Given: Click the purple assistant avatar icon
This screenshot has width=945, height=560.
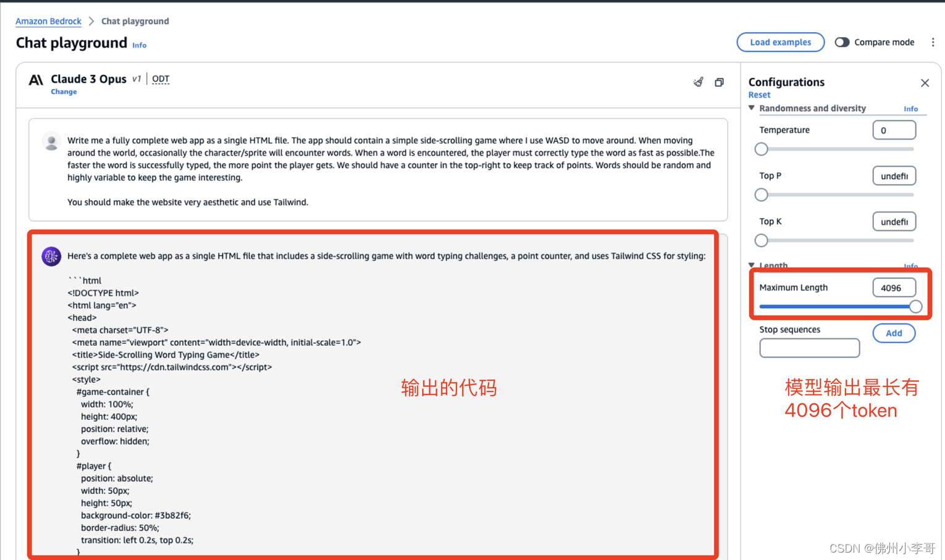Looking at the screenshot, I should tap(51, 256).
